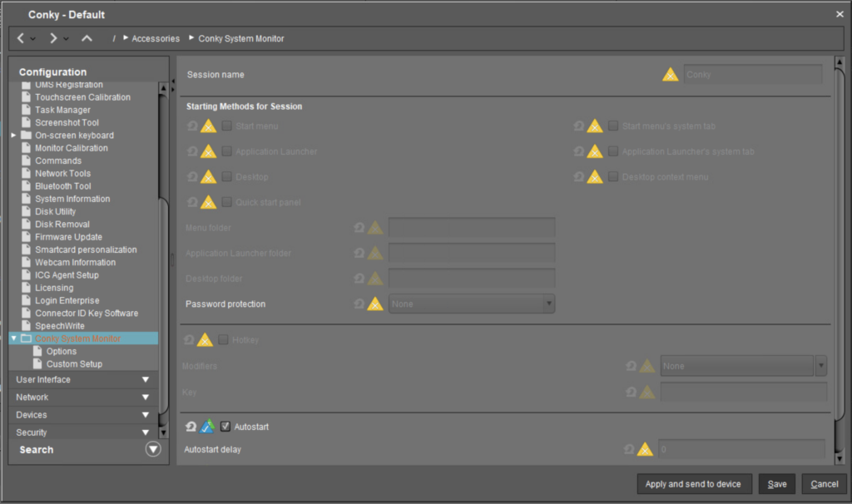852x504 pixels.
Task: Click the warning triangle beside Modifiers
Action: point(646,366)
